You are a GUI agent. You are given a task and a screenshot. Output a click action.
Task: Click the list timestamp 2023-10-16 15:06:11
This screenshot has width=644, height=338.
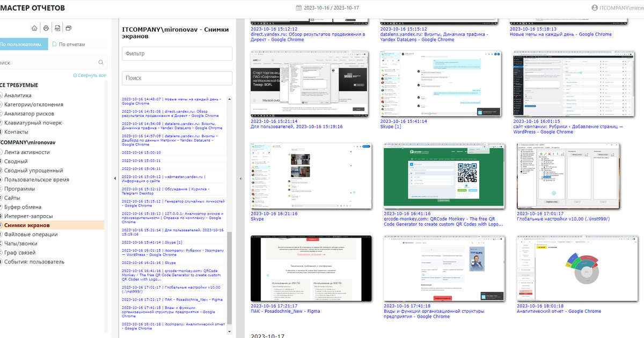coord(141,168)
